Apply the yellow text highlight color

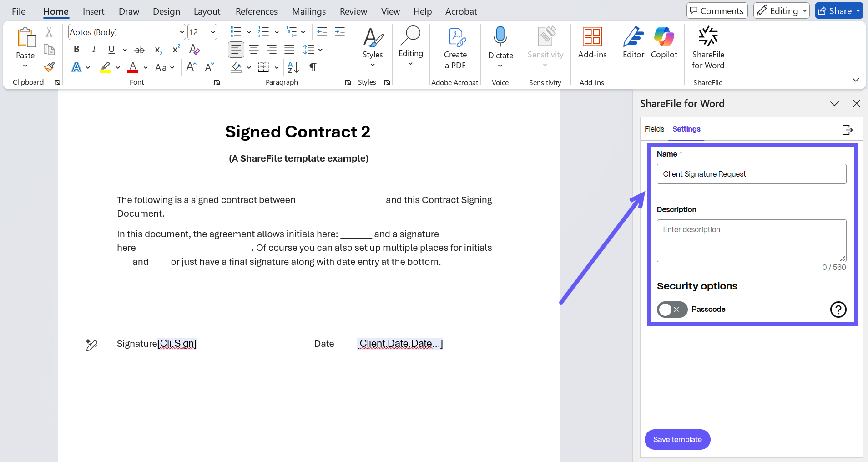point(106,67)
